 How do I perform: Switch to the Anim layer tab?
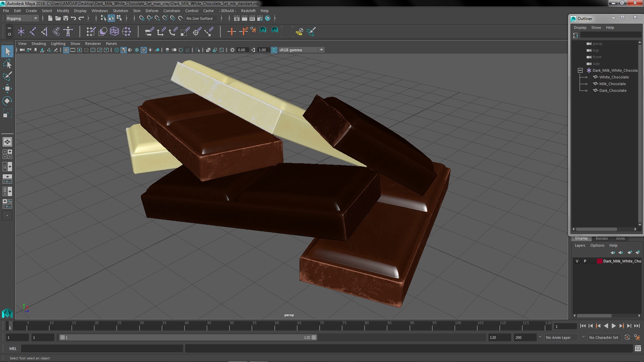click(620, 238)
